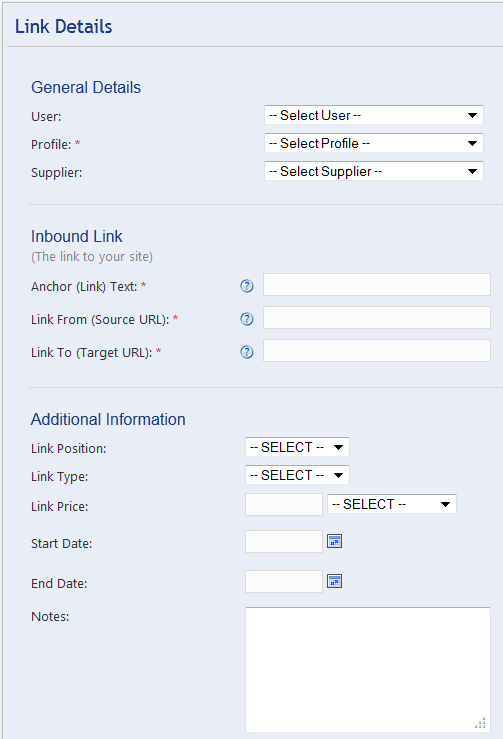Click the Start Date text field

pos(284,542)
